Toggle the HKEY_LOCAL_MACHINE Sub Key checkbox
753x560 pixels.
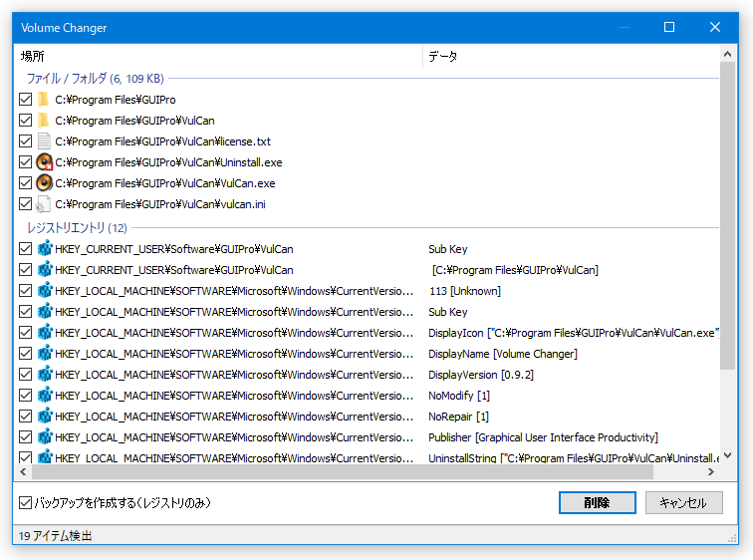point(26,312)
